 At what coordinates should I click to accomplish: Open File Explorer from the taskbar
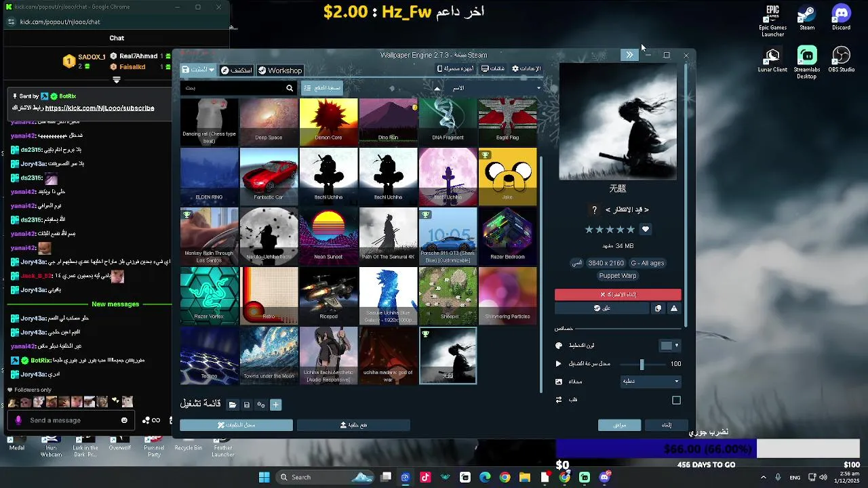525,477
